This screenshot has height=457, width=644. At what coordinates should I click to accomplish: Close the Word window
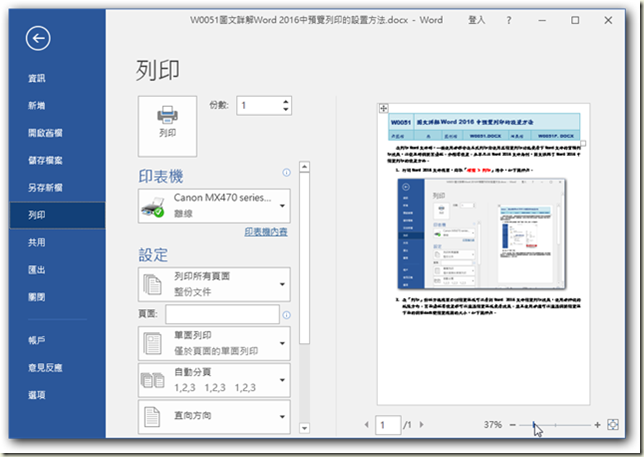coord(608,20)
